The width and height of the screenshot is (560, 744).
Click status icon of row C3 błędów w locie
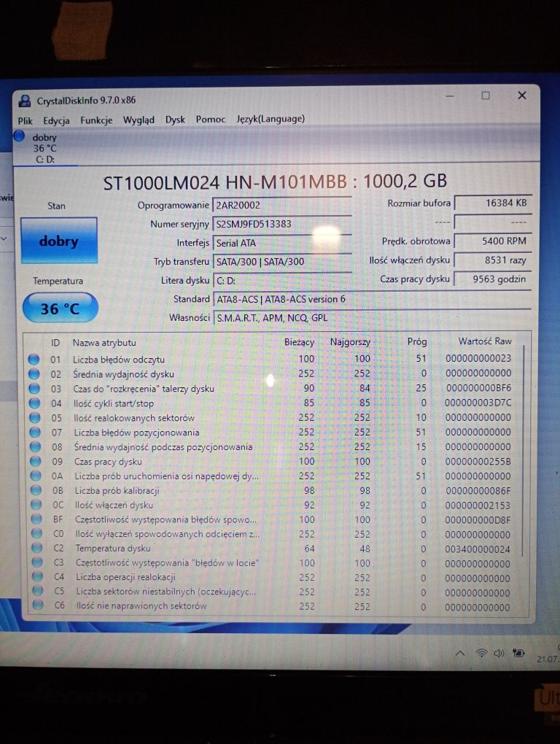click(37, 562)
